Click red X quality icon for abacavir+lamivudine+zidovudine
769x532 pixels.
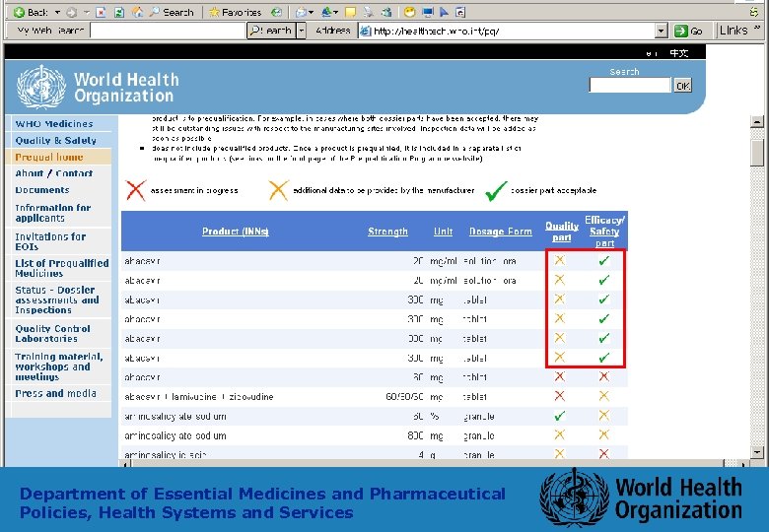coord(560,396)
